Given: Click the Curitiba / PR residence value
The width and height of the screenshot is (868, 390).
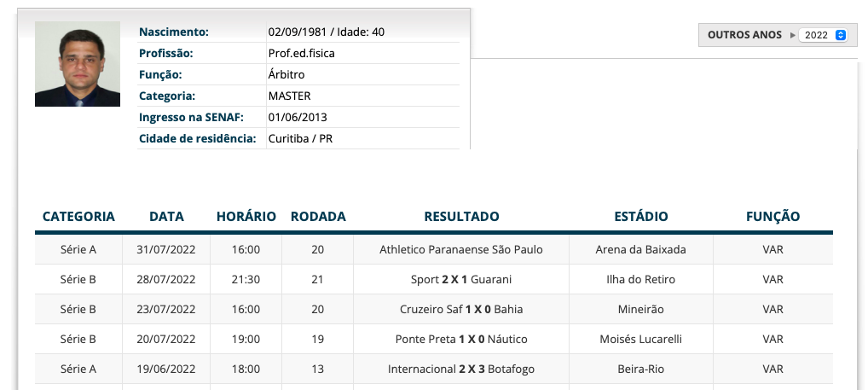Looking at the screenshot, I should pyautogui.click(x=300, y=139).
